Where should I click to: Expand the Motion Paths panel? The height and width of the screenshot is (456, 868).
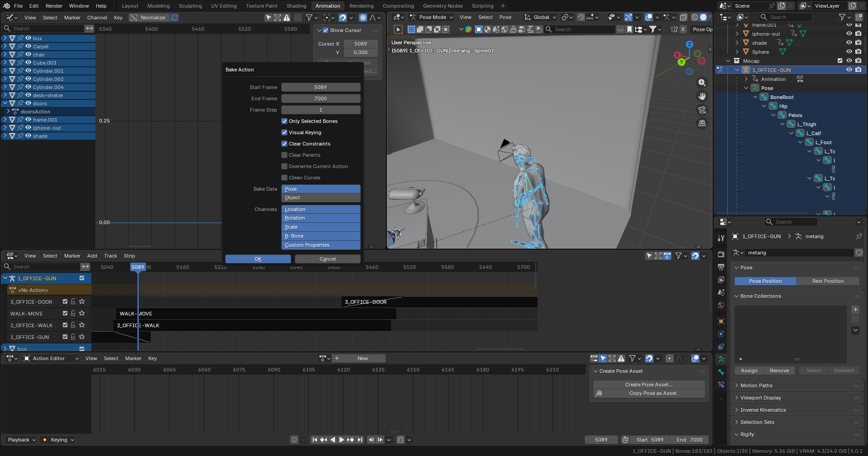tap(756, 385)
